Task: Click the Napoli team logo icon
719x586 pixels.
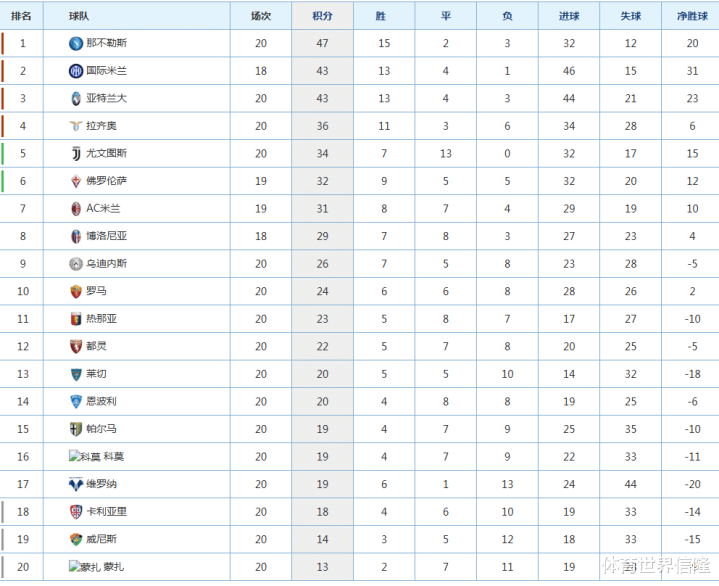Action: coord(76,43)
